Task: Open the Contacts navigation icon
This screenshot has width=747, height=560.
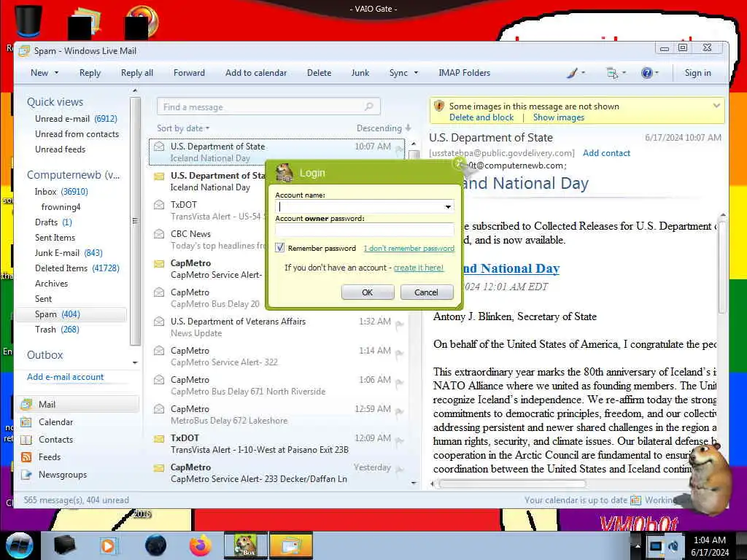Action: coord(26,440)
